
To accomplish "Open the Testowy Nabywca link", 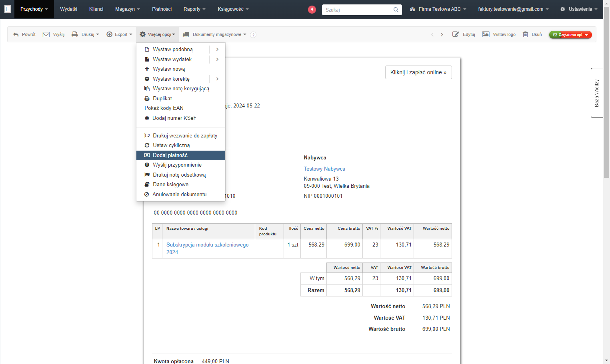I will pos(324,169).
